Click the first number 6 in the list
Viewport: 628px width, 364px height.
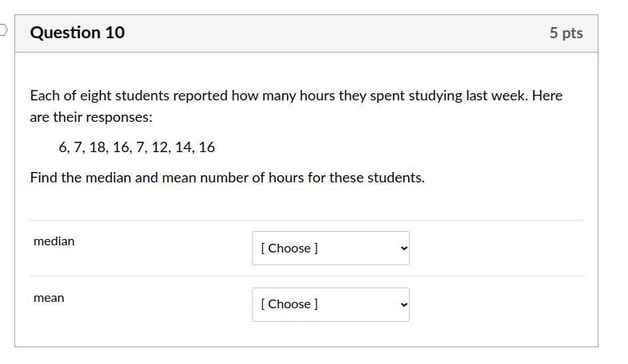[x=63, y=147]
